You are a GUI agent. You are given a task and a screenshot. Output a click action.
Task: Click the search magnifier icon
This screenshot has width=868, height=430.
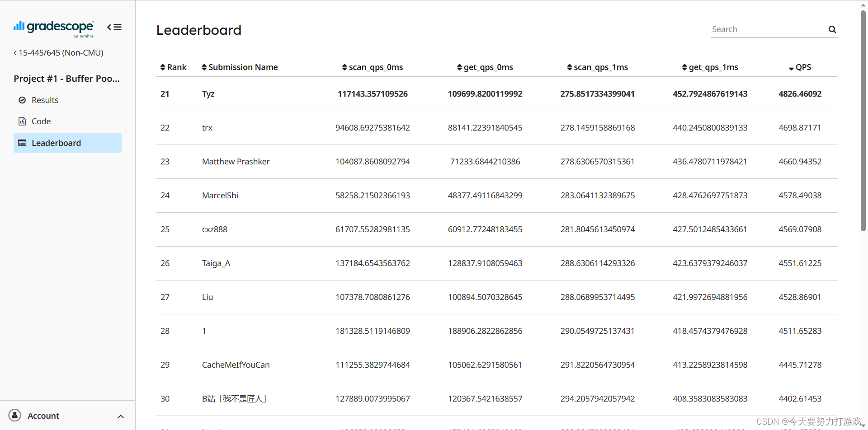(832, 29)
